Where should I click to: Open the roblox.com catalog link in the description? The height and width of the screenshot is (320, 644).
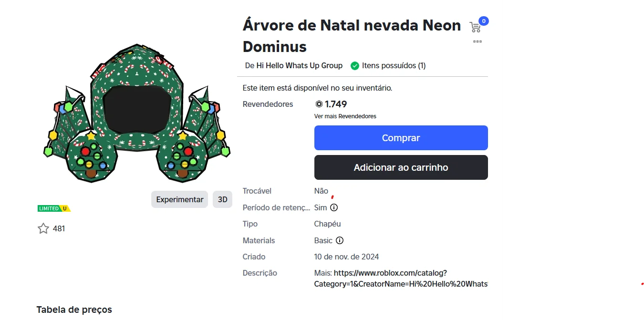click(390, 273)
